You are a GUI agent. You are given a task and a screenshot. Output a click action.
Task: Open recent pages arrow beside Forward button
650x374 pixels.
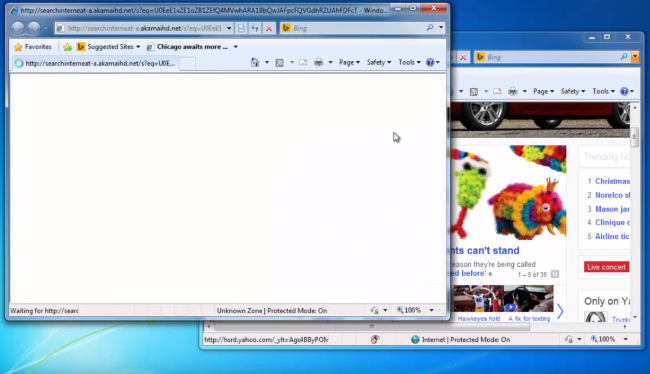click(46, 28)
